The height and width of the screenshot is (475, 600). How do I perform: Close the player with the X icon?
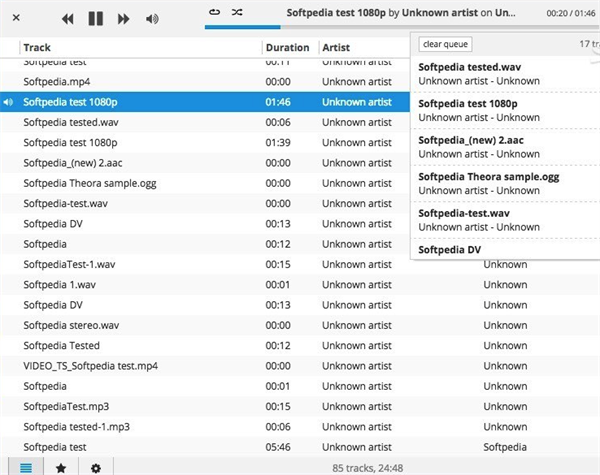point(16,18)
